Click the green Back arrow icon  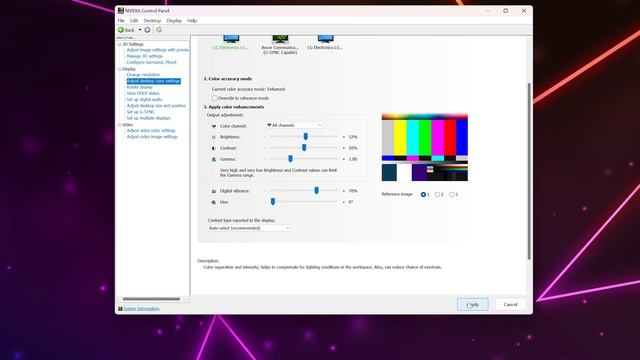121,30
